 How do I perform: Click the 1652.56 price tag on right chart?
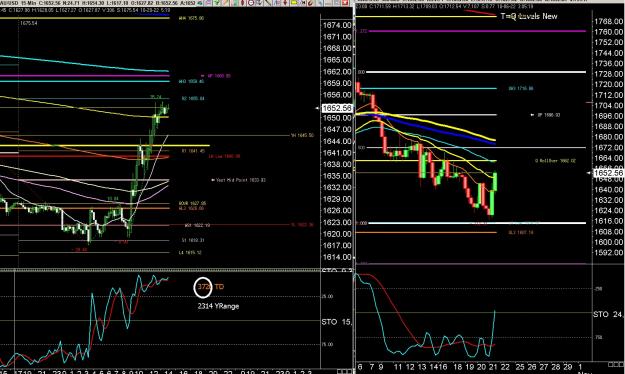point(608,173)
